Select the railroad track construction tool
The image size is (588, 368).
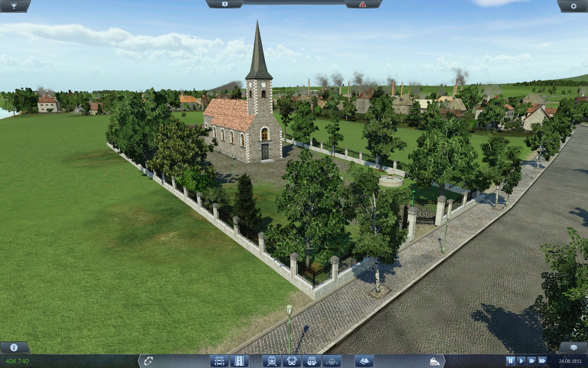point(219,361)
